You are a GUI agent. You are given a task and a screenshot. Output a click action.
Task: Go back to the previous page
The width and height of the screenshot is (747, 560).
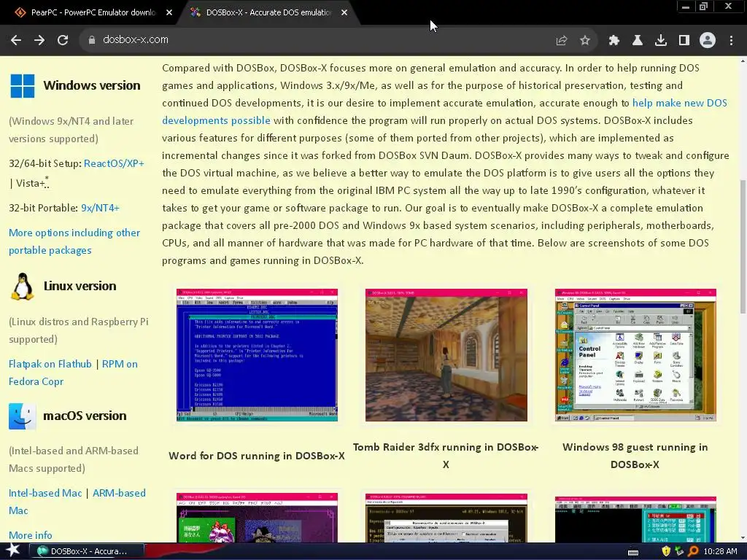coord(16,40)
